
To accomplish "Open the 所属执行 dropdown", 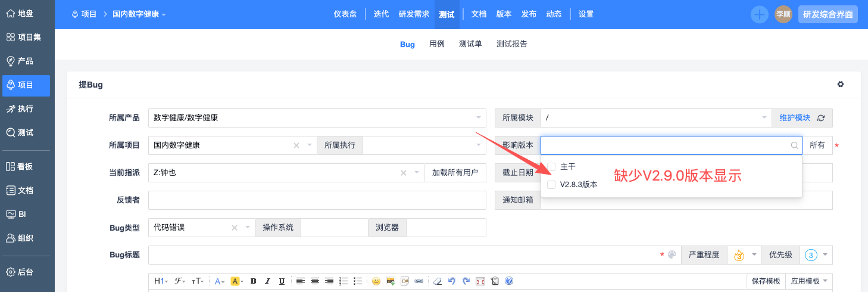I will coord(424,145).
